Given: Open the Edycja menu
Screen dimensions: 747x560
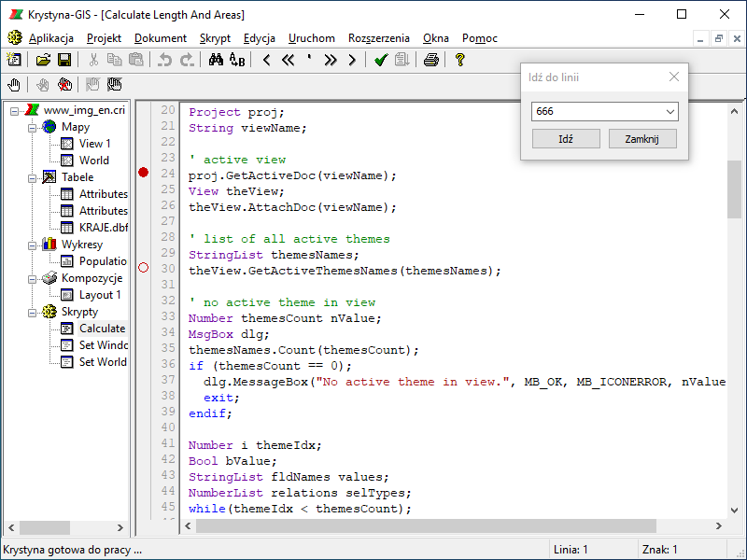Looking at the screenshot, I should coord(260,38).
